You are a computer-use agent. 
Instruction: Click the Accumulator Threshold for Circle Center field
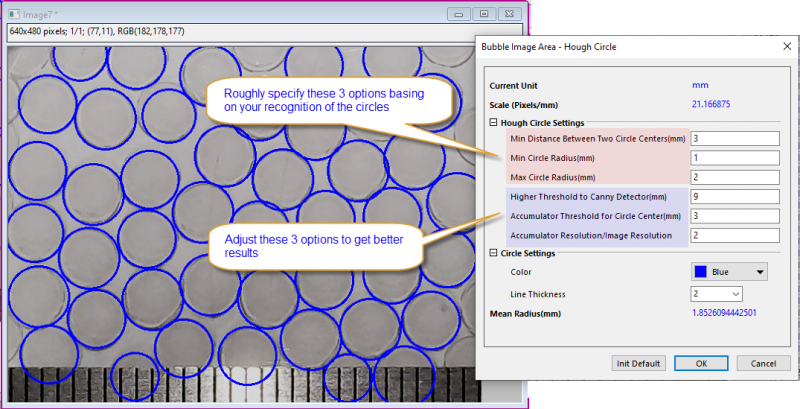(x=734, y=216)
